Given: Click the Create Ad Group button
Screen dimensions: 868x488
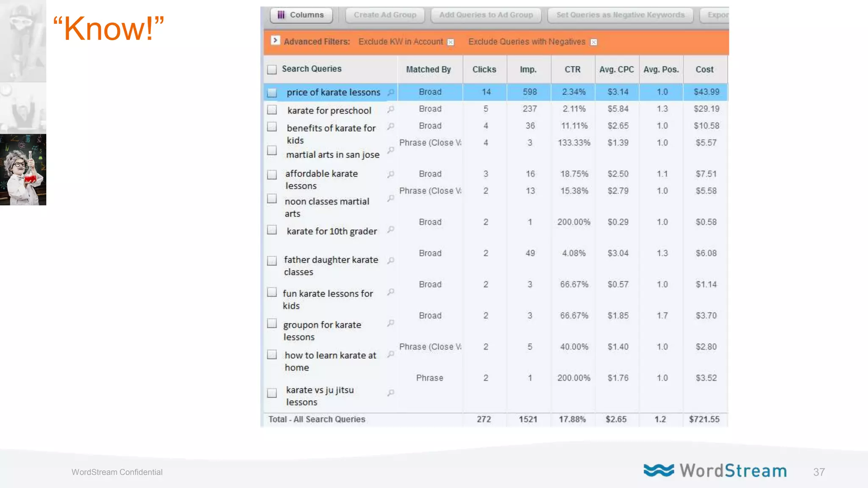Looking at the screenshot, I should [x=385, y=15].
